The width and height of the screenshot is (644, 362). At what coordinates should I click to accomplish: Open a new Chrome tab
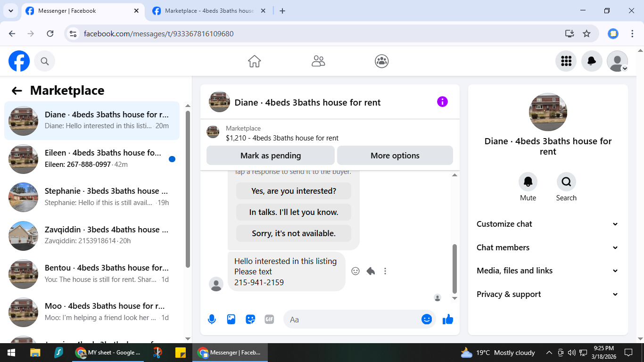click(282, 11)
